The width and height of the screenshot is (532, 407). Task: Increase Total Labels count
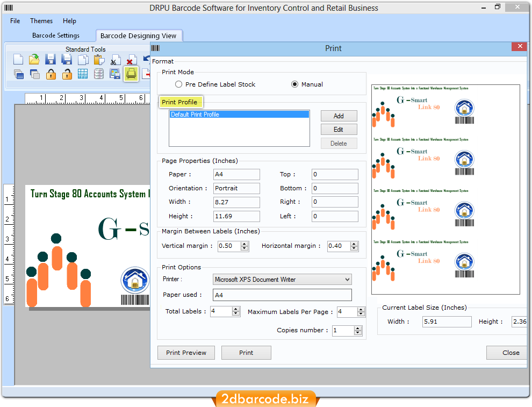[236, 309]
